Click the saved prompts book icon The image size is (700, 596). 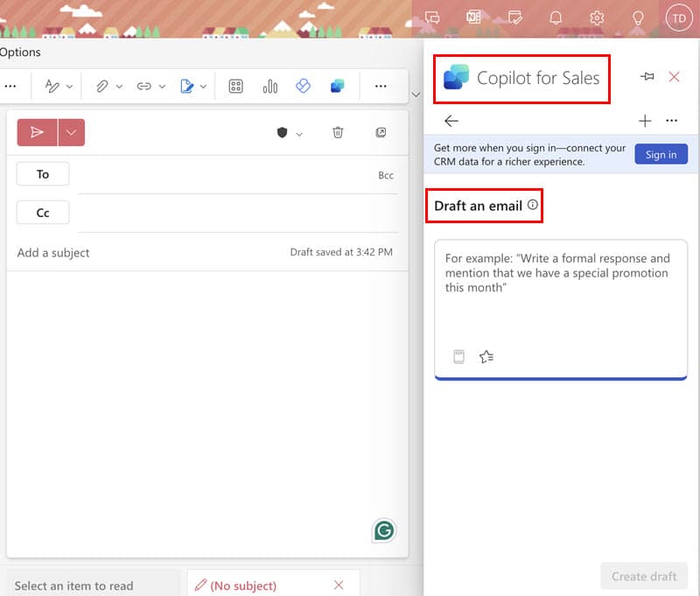[x=458, y=356]
